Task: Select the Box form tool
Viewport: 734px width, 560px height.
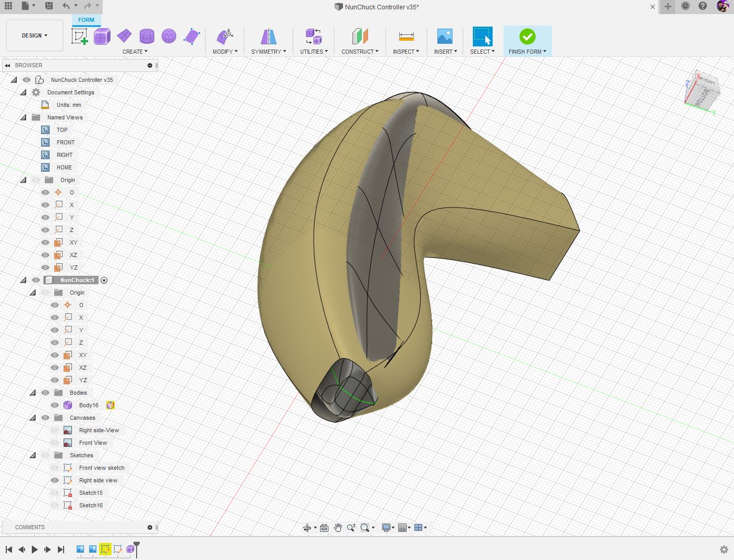Action: [x=102, y=36]
